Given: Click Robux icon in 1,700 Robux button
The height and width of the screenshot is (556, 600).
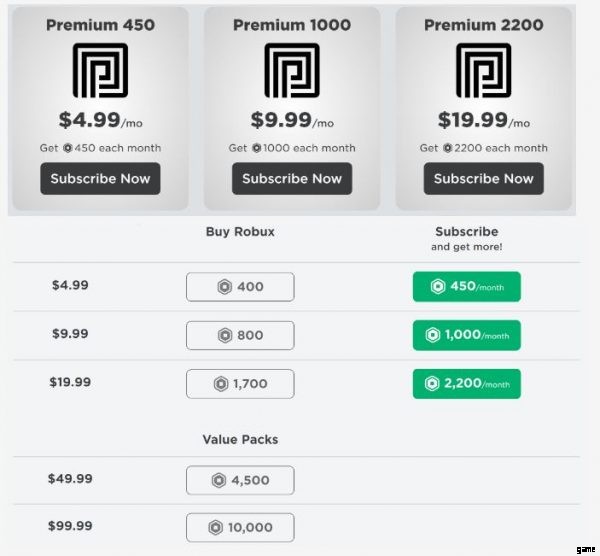Looking at the screenshot, I should [221, 384].
